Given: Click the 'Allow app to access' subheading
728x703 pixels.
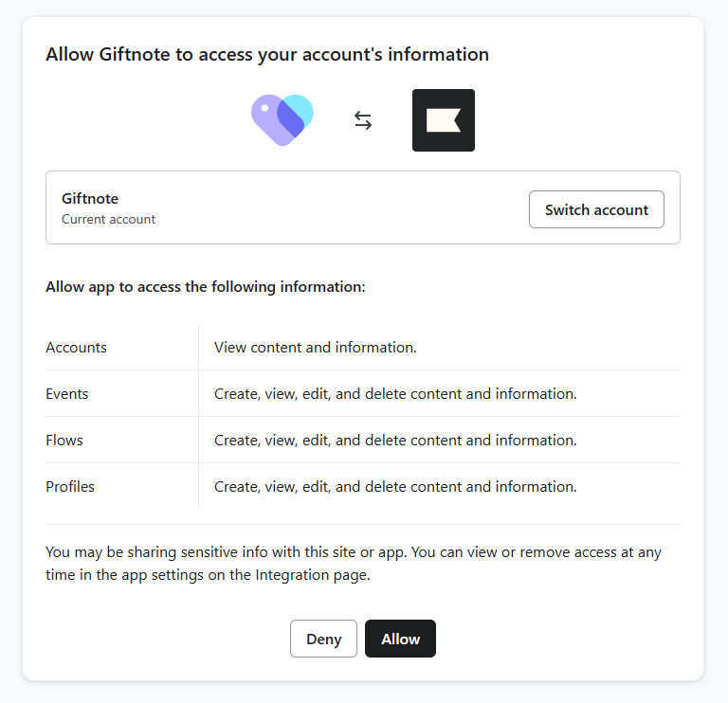Looking at the screenshot, I should 205,287.
